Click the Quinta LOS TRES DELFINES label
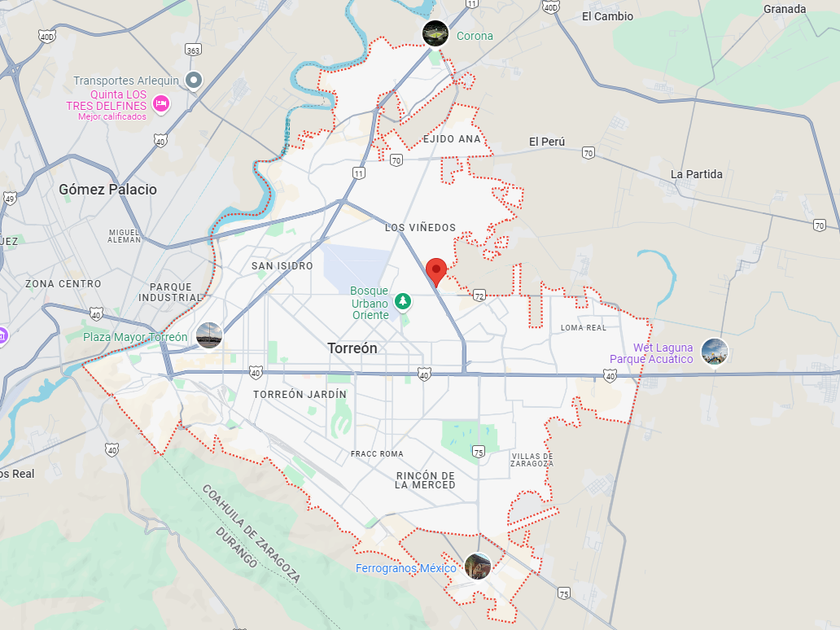The image size is (840, 630). [106, 100]
